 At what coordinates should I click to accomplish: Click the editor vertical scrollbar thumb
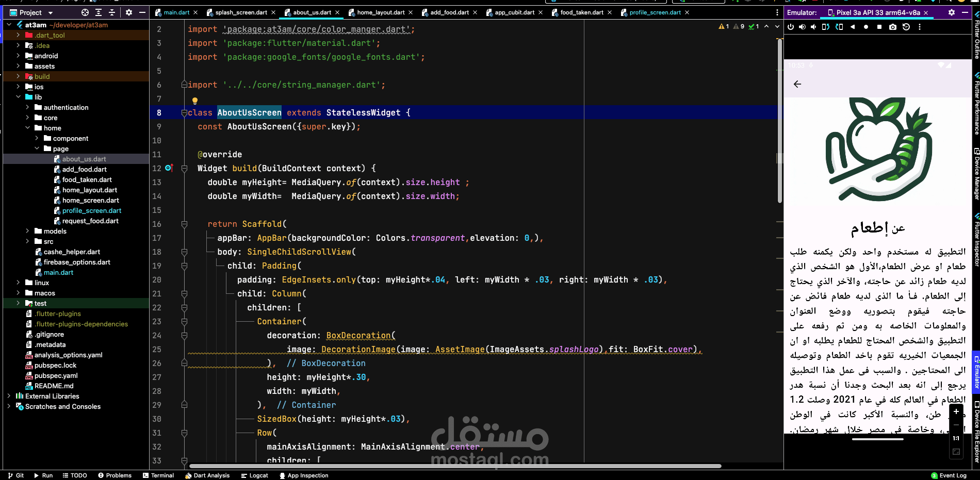pyautogui.click(x=780, y=121)
